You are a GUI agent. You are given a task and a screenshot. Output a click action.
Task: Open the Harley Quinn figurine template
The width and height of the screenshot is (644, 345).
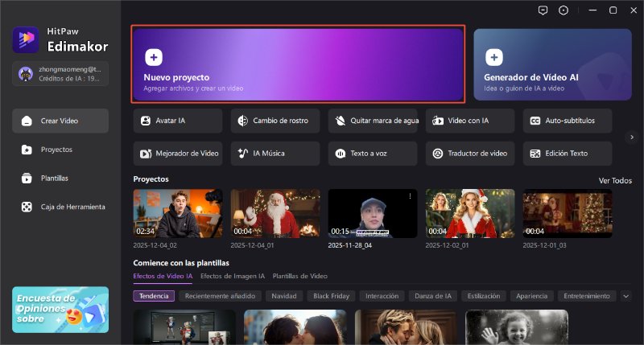point(184,327)
